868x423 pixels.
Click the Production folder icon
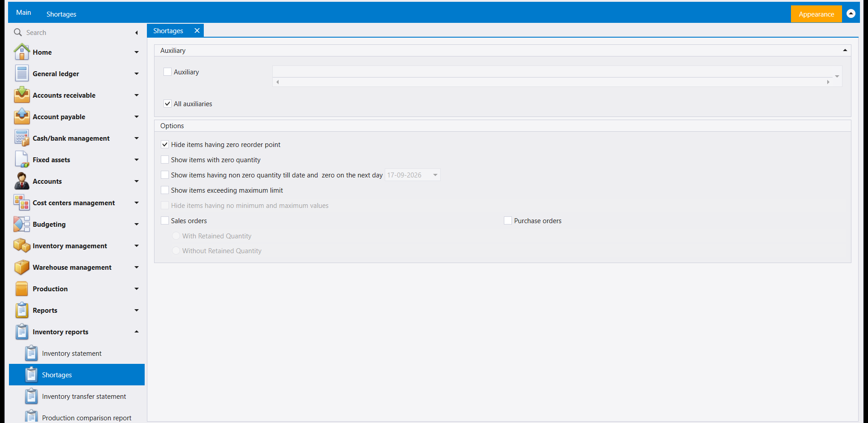point(21,289)
